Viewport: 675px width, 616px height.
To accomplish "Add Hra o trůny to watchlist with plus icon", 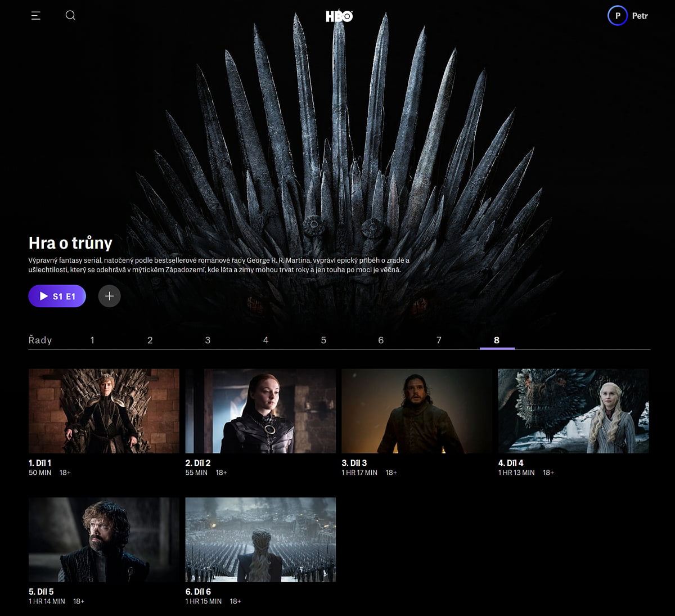I will coord(109,296).
